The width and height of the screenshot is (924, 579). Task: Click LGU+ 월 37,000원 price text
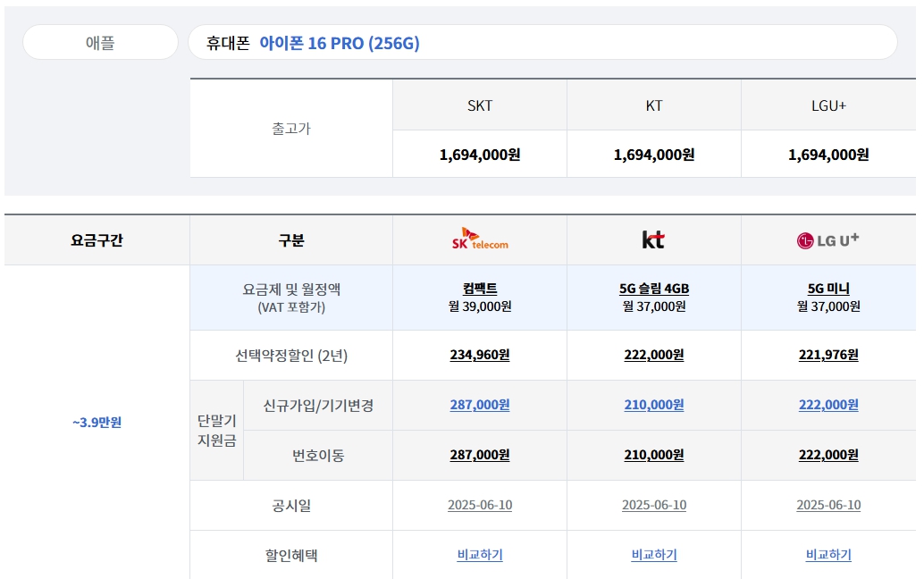tap(828, 306)
